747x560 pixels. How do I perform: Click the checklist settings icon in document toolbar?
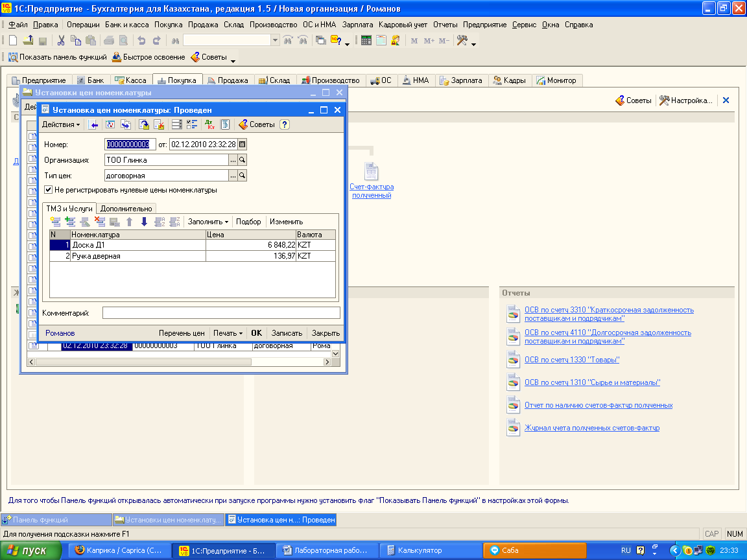click(192, 124)
